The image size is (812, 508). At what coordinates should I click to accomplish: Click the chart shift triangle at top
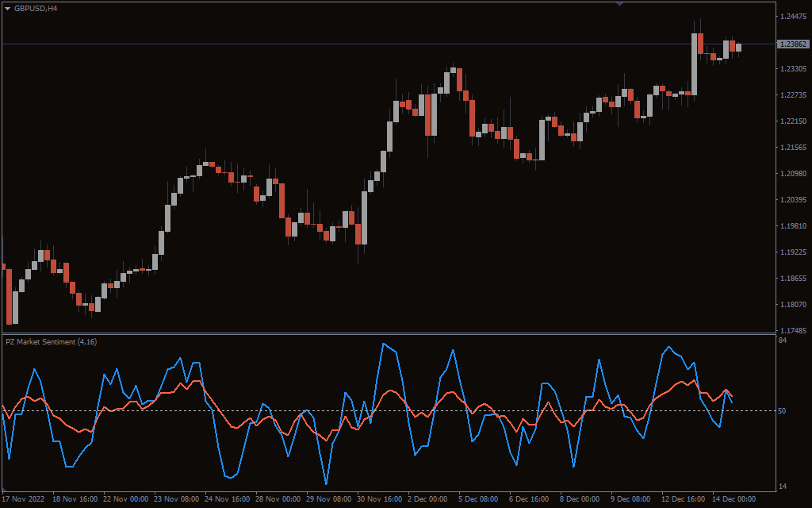point(619,3)
